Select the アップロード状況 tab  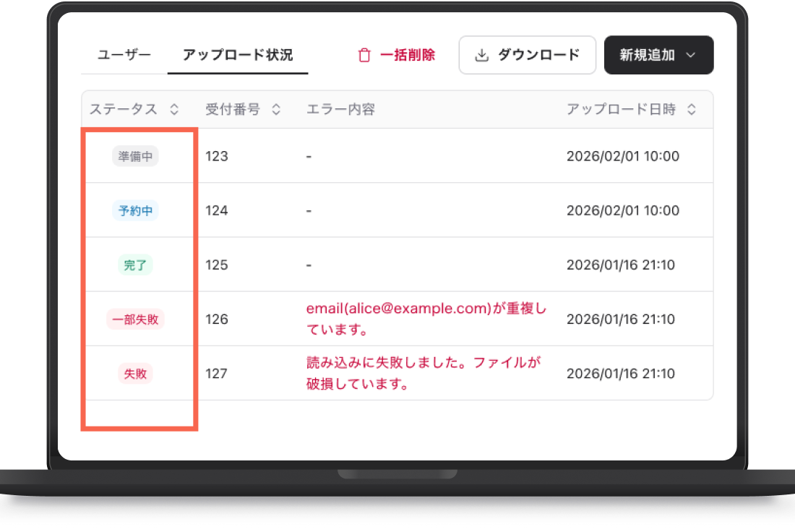coord(238,55)
